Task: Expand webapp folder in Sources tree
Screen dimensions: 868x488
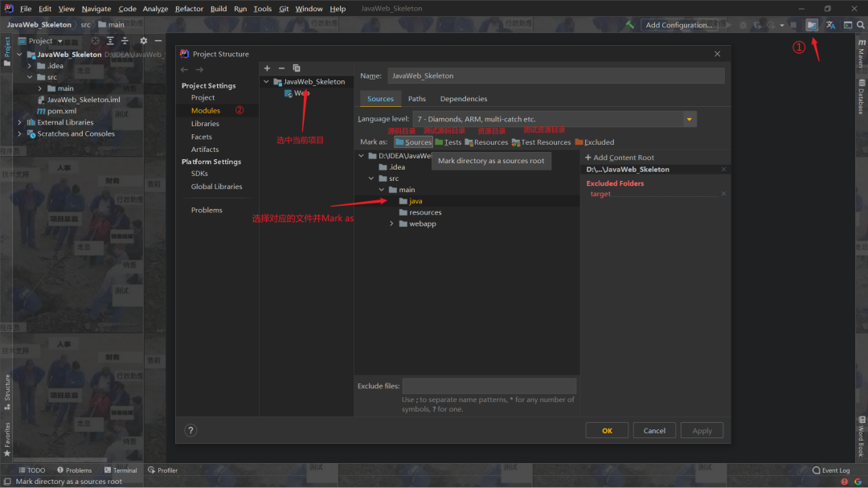Action: click(392, 223)
